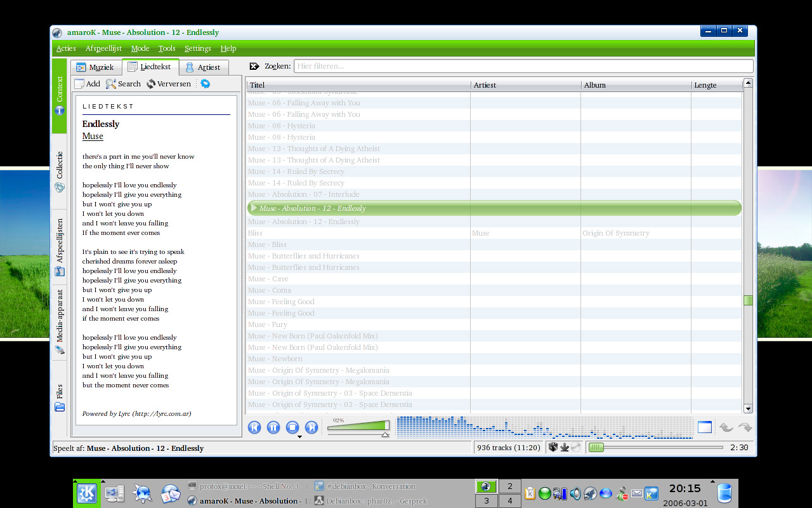812x508 pixels.
Task: Open the Media-apparaat sidebar tab
Action: [59, 323]
